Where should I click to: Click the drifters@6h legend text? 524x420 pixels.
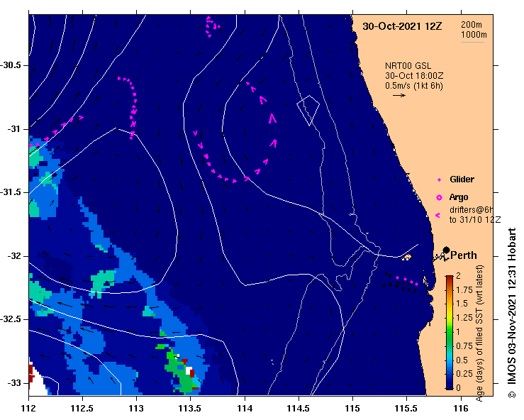click(472, 210)
